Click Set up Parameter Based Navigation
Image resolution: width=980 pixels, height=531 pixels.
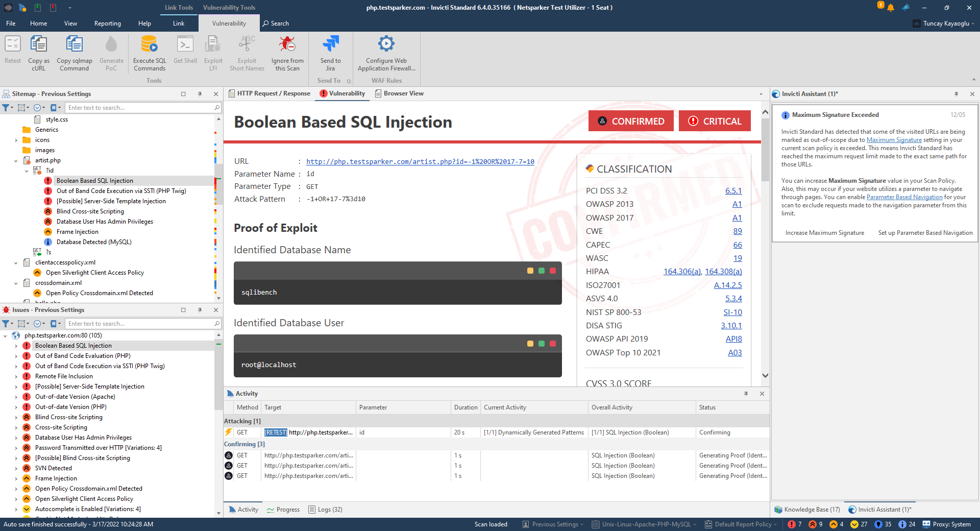click(925, 233)
